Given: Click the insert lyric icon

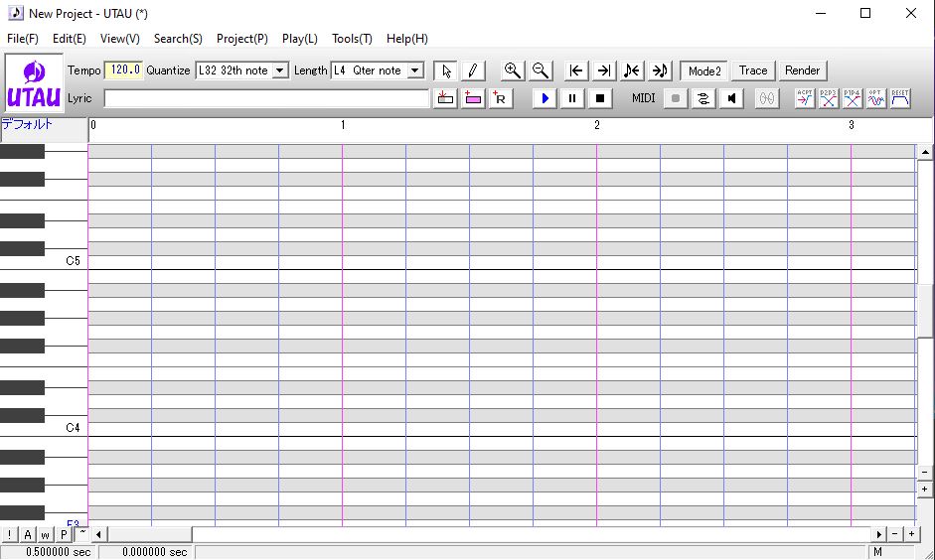Looking at the screenshot, I should point(445,98).
